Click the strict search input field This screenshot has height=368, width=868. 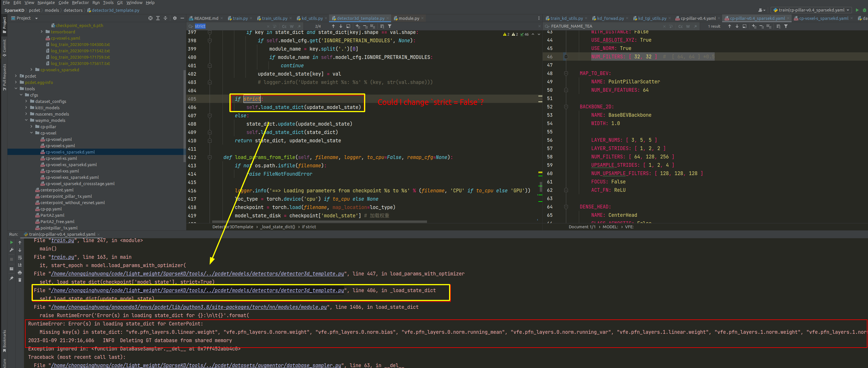click(229, 26)
